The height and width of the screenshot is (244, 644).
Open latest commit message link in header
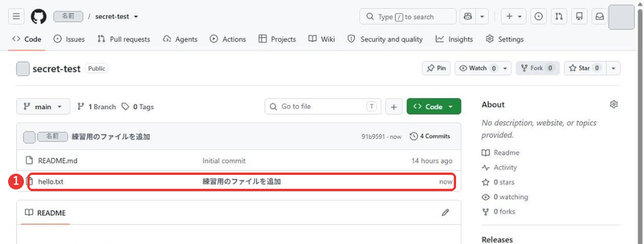[111, 137]
